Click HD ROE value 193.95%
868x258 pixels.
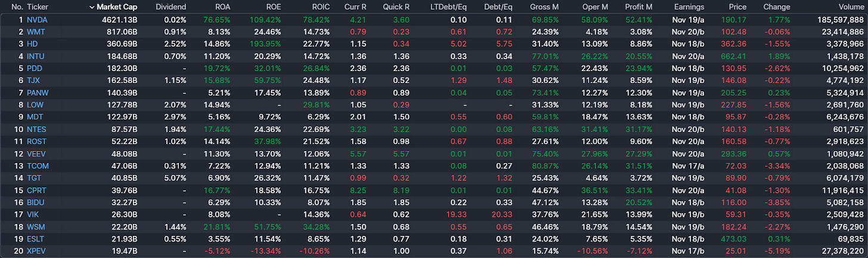[x=265, y=44]
